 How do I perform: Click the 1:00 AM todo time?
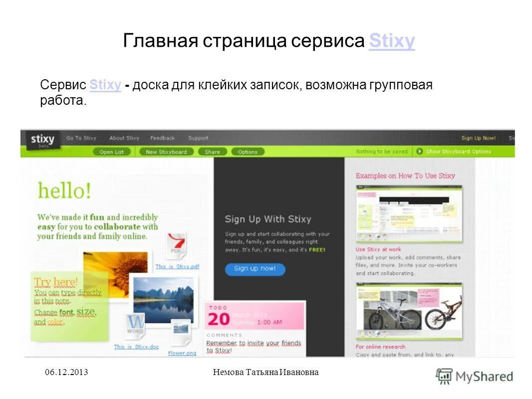point(269,322)
